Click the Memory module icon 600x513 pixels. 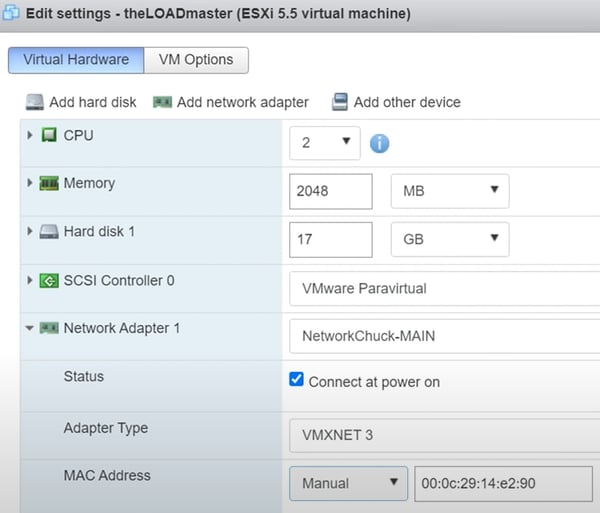49,183
